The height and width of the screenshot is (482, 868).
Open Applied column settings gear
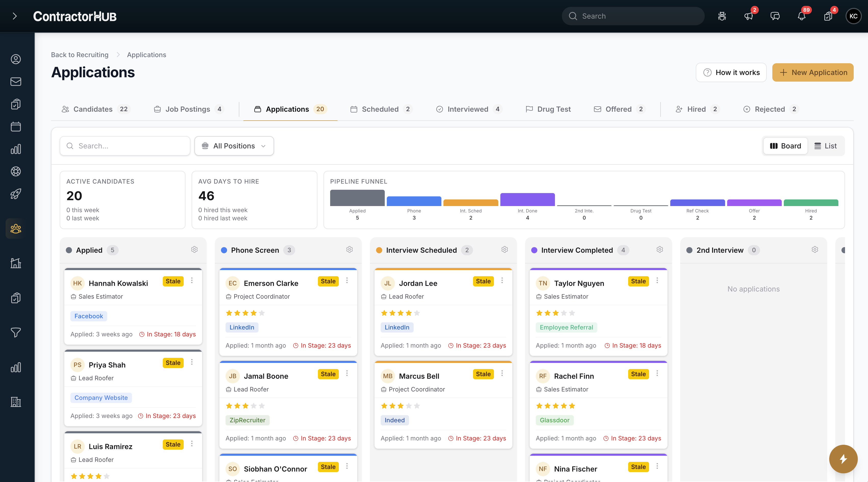coord(194,250)
